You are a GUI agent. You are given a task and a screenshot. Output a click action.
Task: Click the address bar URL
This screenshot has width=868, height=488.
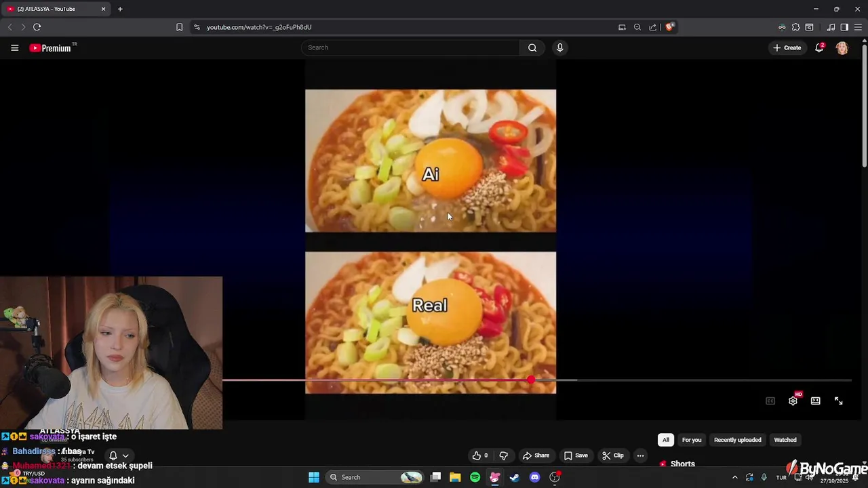[259, 27]
